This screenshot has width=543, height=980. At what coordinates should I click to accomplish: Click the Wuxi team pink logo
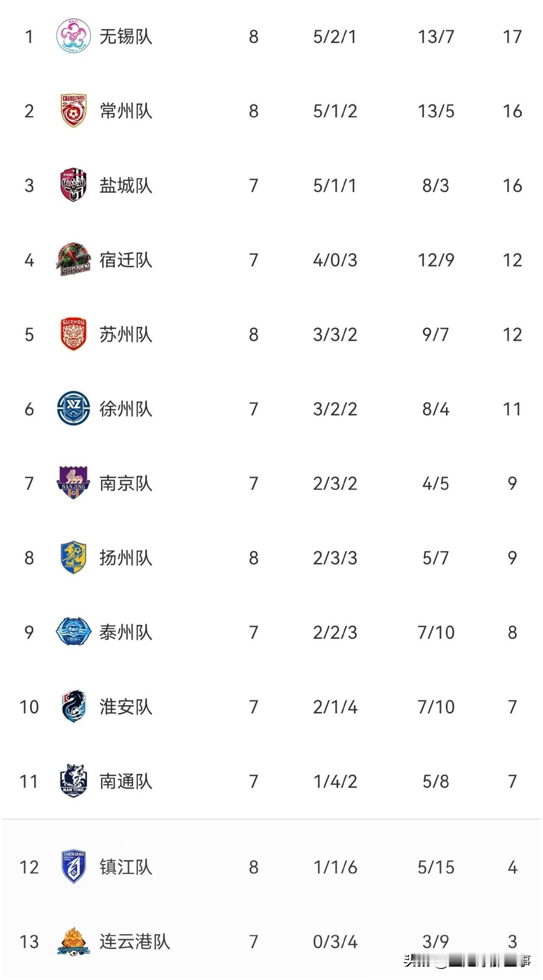(x=73, y=36)
